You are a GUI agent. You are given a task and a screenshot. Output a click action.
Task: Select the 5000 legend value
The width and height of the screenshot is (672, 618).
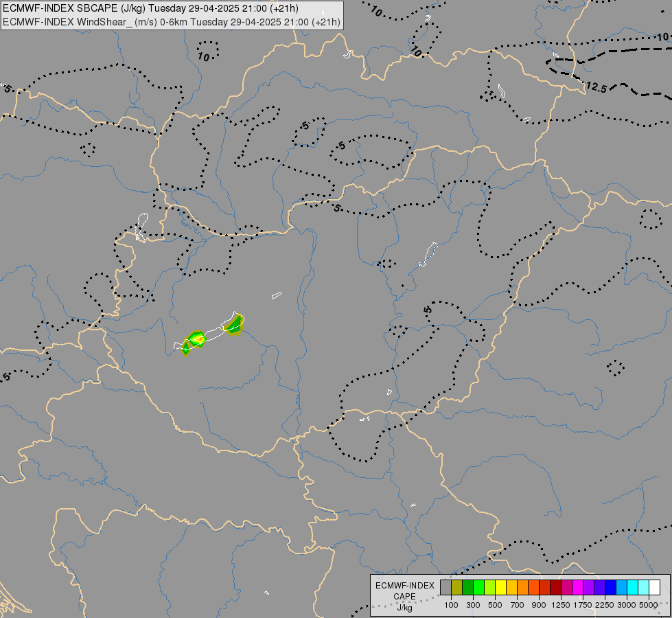pyautogui.click(x=649, y=605)
